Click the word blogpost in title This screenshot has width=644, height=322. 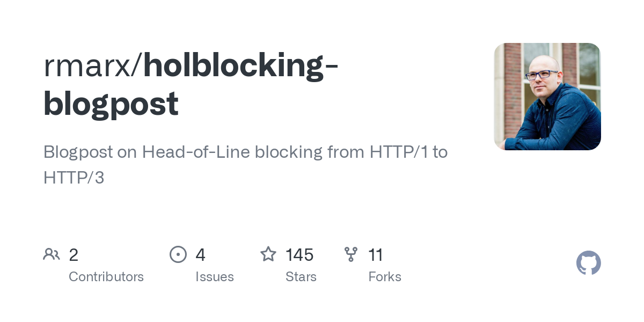111,104
